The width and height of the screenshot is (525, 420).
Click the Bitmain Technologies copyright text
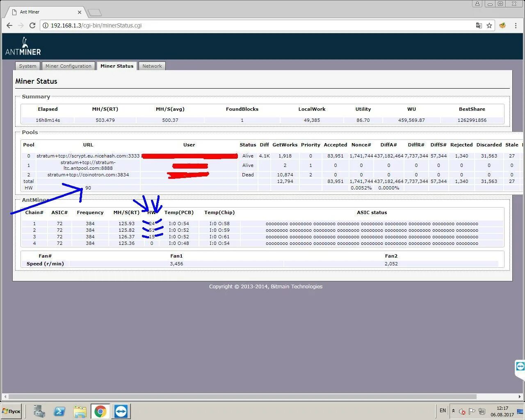pyautogui.click(x=265, y=287)
